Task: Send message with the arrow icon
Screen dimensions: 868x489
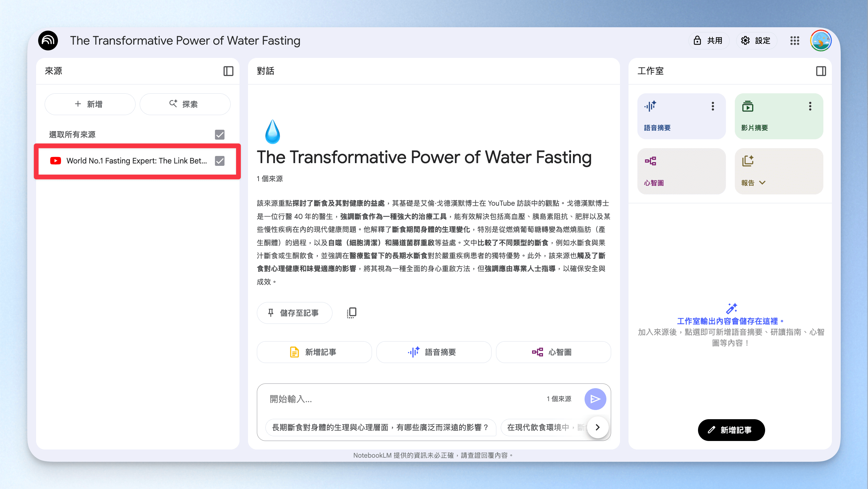Action: click(595, 399)
